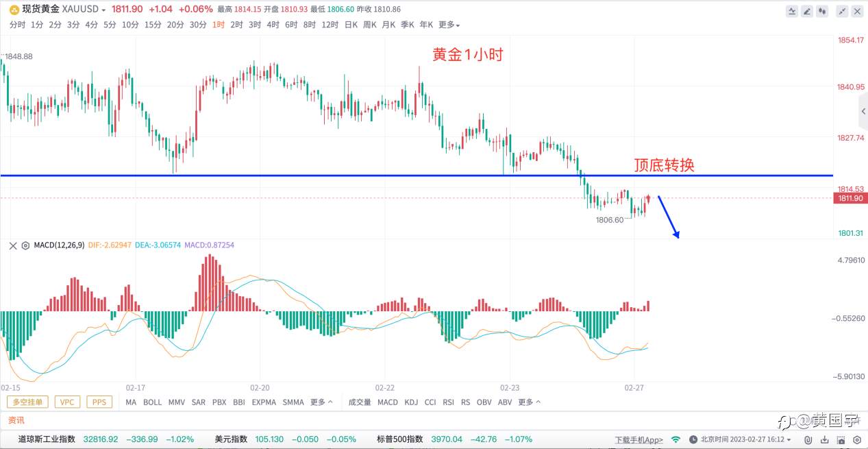This screenshot has height=449, width=868.
Task: Select 月K timeframe
Action: pyautogui.click(x=388, y=25)
